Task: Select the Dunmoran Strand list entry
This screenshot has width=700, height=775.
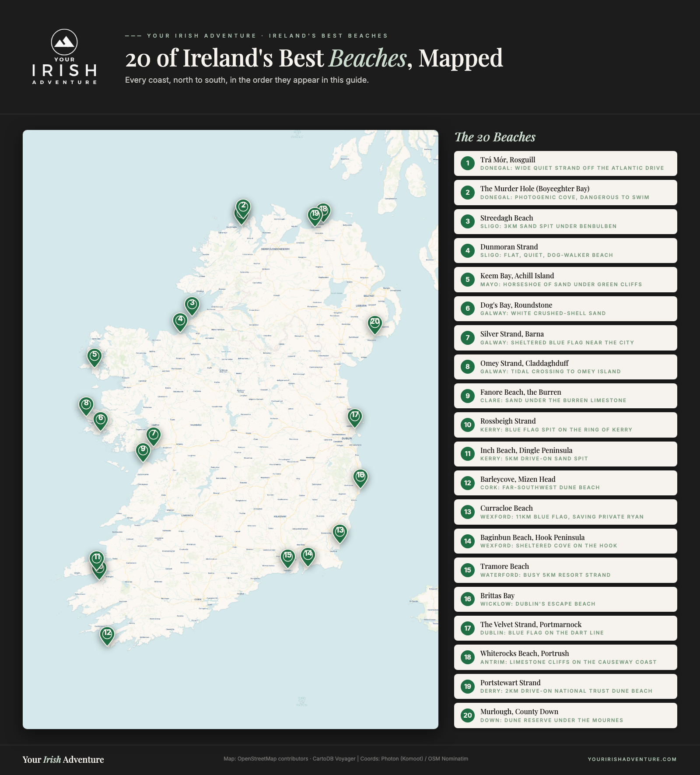Action: click(566, 250)
